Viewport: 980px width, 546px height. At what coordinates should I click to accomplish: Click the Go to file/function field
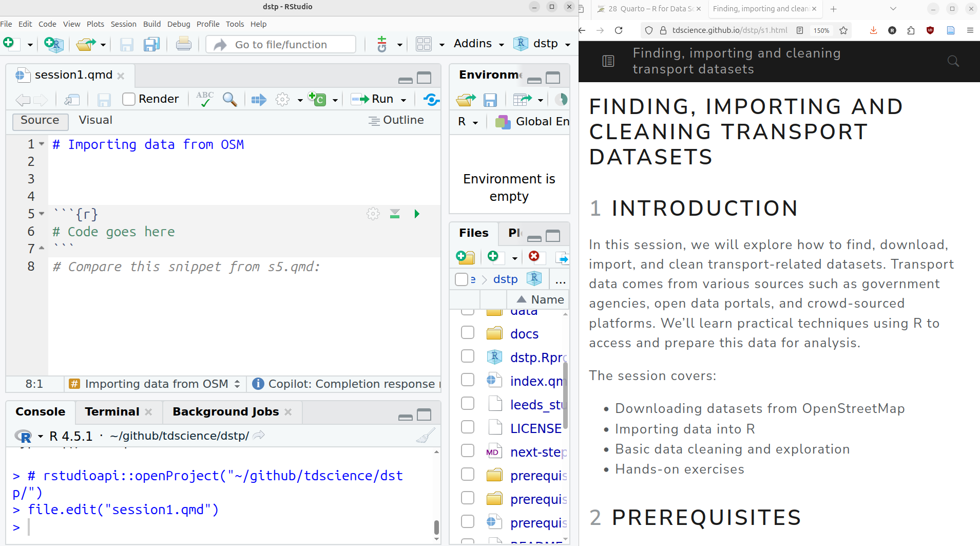click(281, 45)
